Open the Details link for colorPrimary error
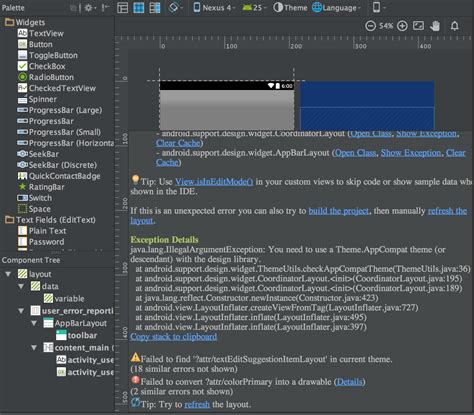 click(x=349, y=382)
